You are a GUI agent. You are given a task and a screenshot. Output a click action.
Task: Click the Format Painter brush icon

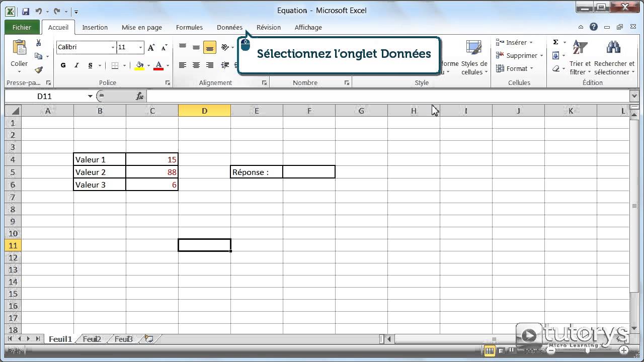pyautogui.click(x=38, y=70)
